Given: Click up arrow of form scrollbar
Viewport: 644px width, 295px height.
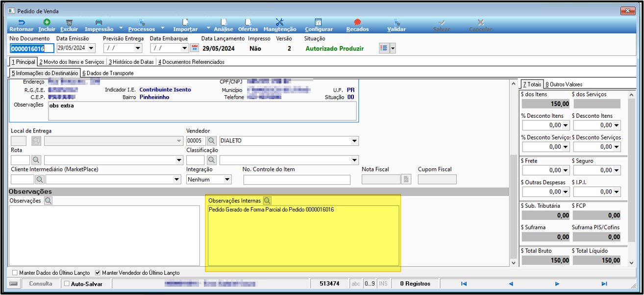Looking at the screenshot, I should 514,84.
